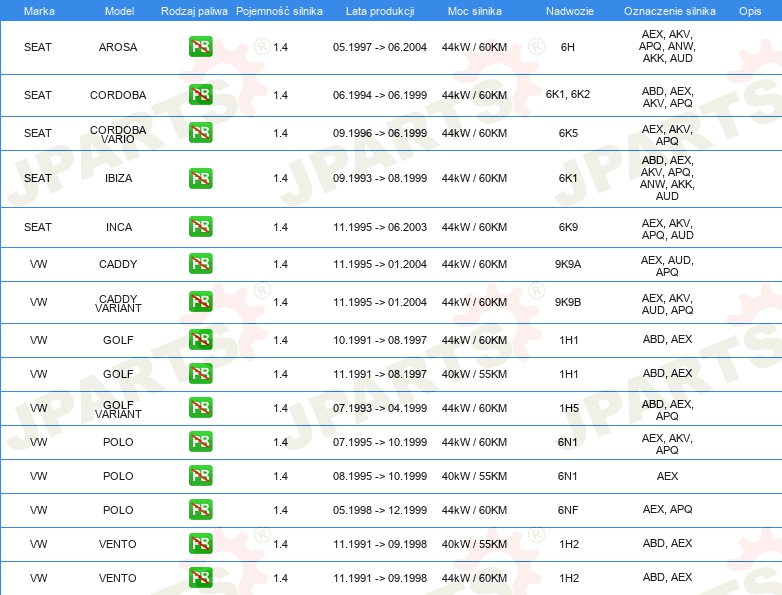Click the fuel icon in the POLO 08.1995 row
The width and height of the screenshot is (782, 595).
coord(200,476)
